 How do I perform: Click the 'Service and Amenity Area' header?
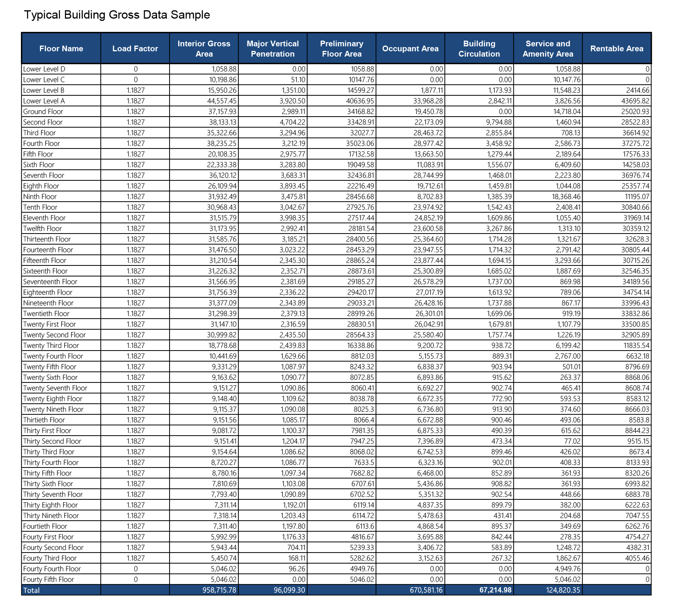[548, 49]
